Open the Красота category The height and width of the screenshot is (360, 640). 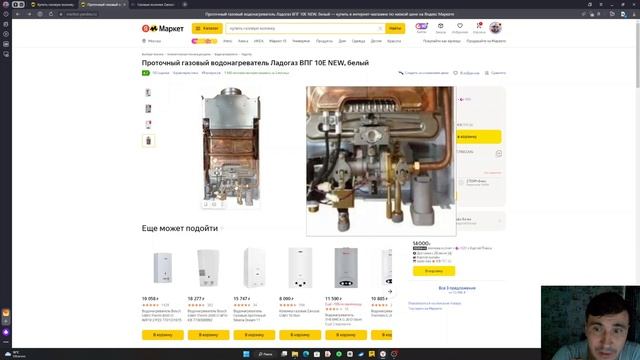click(x=394, y=41)
